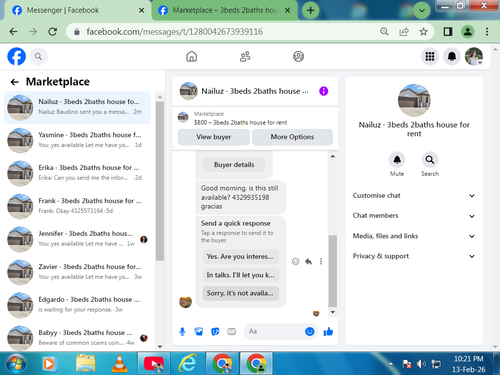
Task: Open the Facebook logo home link
Action: tap(17, 56)
